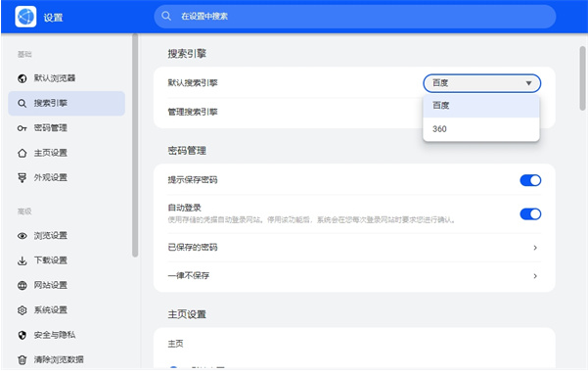
Task: Click the globe icon for 网站设置
Action: tap(23, 286)
